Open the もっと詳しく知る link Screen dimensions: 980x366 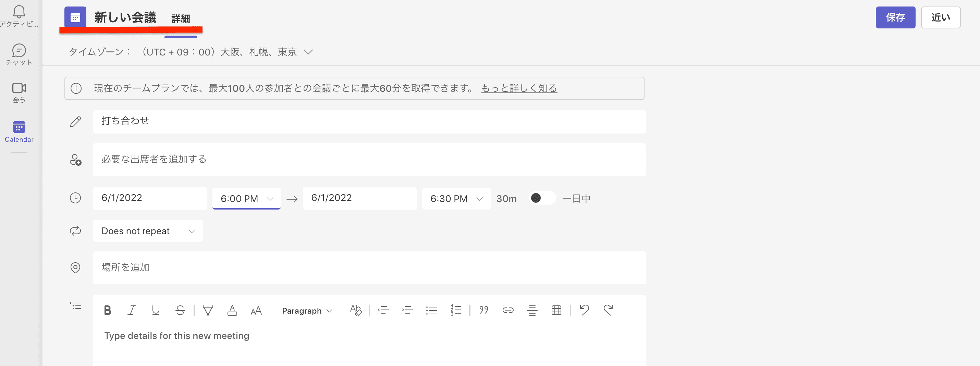(518, 88)
